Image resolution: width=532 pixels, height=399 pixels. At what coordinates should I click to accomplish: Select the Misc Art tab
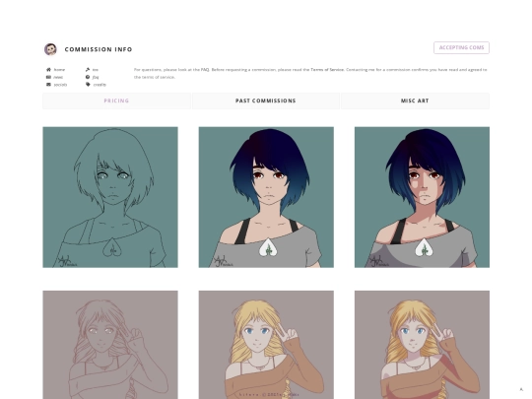415,100
